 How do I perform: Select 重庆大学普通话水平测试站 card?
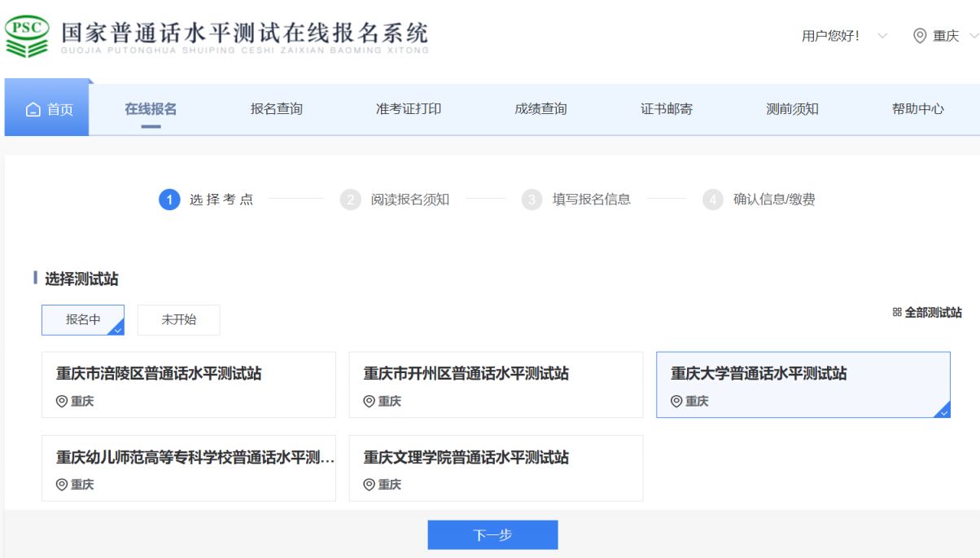point(803,384)
